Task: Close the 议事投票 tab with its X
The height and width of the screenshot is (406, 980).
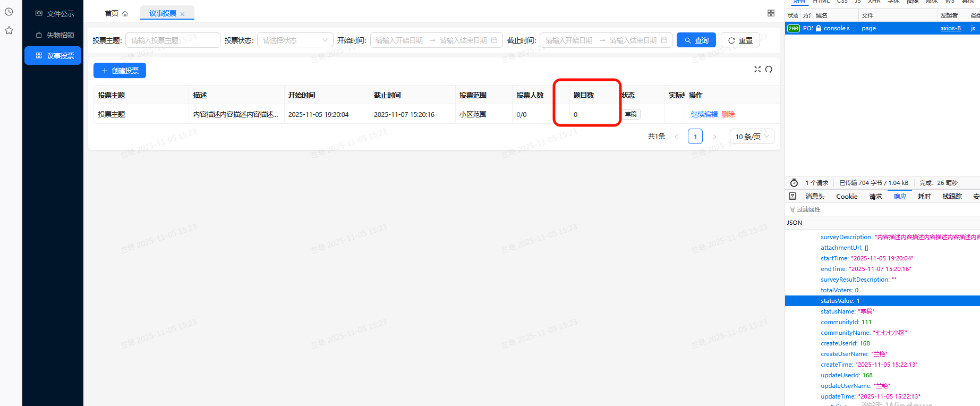Action: pyautogui.click(x=183, y=14)
